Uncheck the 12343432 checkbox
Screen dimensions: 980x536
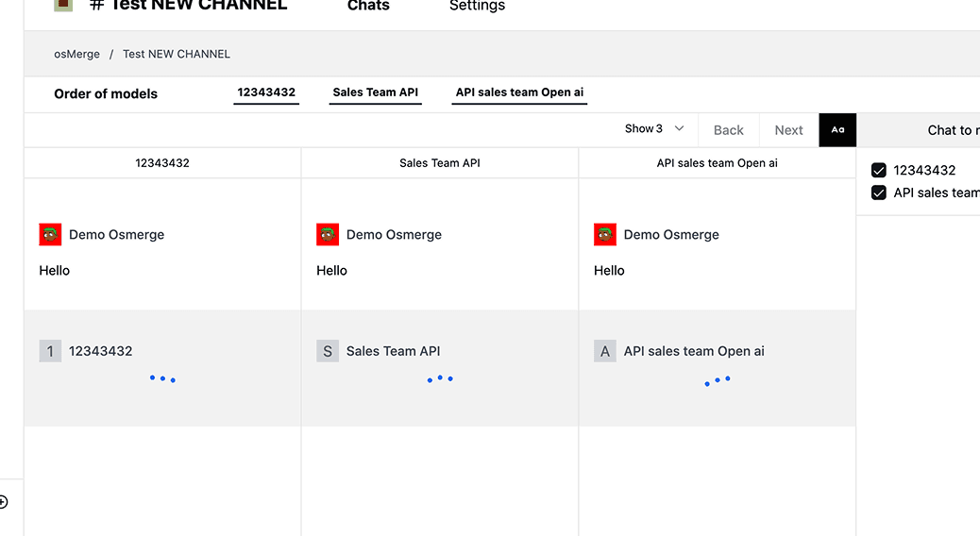[x=879, y=171]
